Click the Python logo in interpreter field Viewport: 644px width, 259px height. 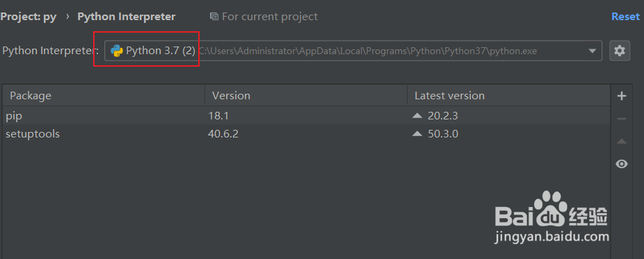click(x=117, y=51)
